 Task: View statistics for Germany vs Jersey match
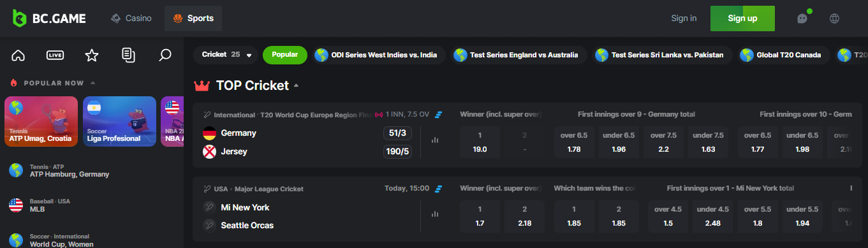[435, 140]
